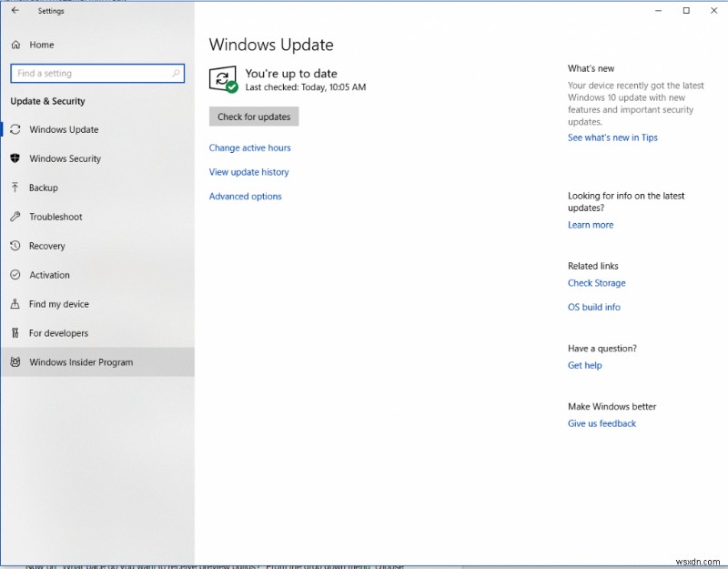Switch to Windows Insider Program section

[82, 362]
